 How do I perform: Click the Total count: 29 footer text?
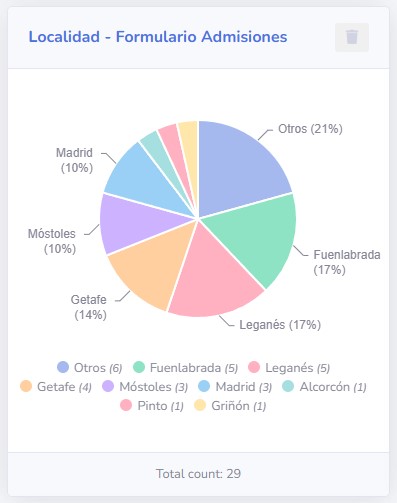(x=198, y=474)
